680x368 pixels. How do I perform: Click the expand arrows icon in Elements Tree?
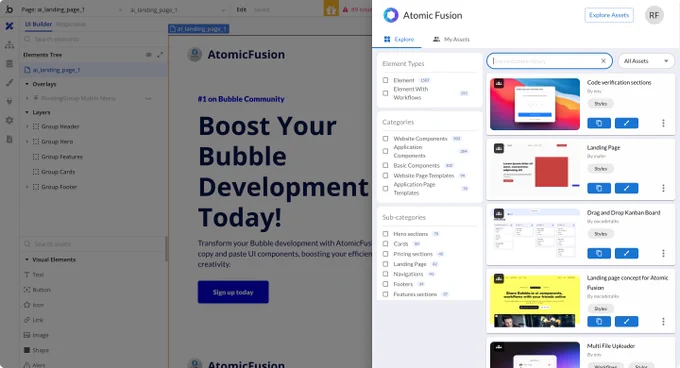[160, 55]
